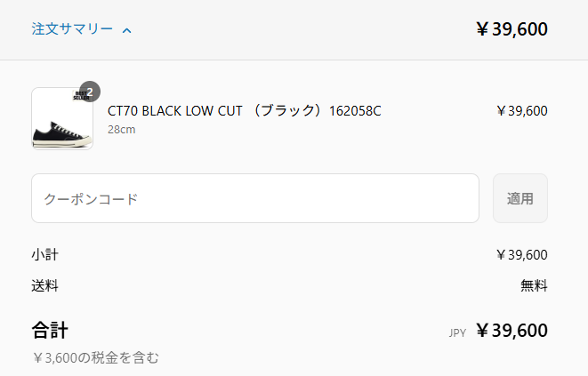The image size is (588, 376).
Task: Open the black sneaker product thumbnail
Action: coord(62,118)
